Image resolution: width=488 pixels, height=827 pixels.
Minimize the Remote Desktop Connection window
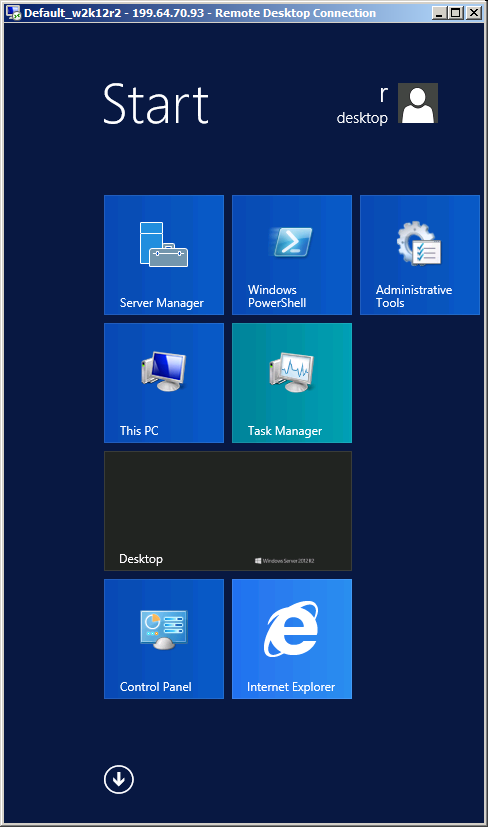click(439, 13)
